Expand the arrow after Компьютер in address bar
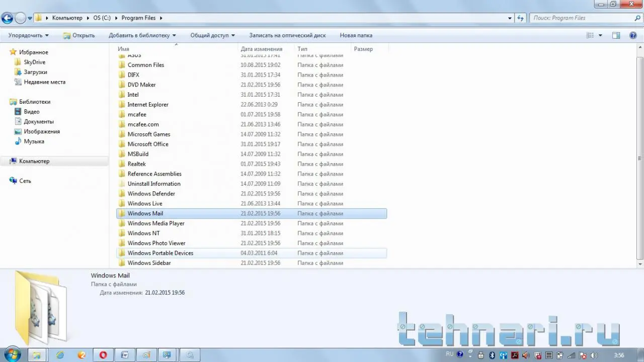 tap(88, 18)
